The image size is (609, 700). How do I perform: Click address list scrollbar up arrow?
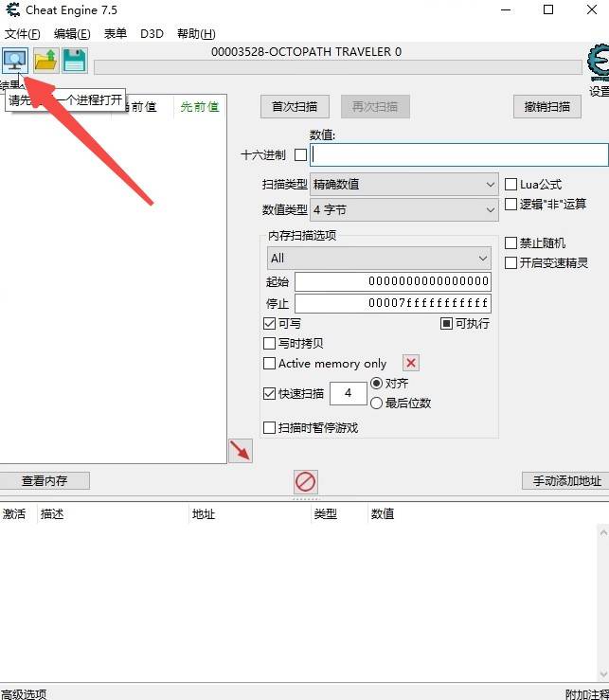coord(603,532)
